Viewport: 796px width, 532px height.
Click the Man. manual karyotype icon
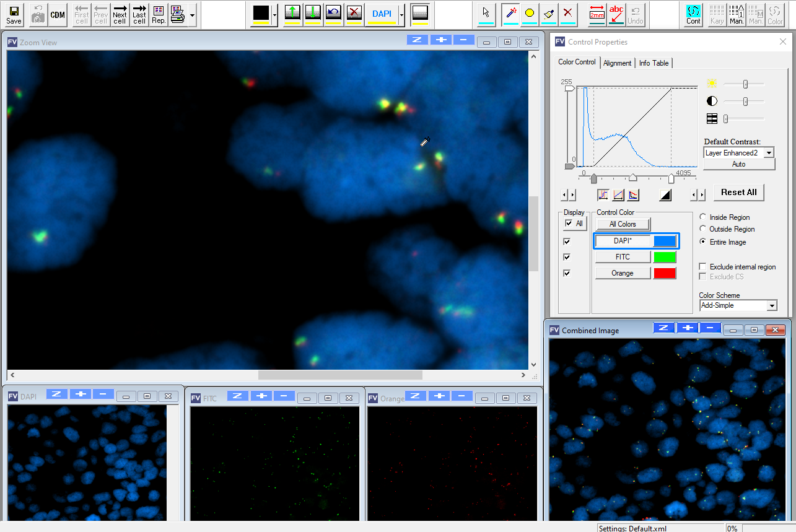coord(737,15)
